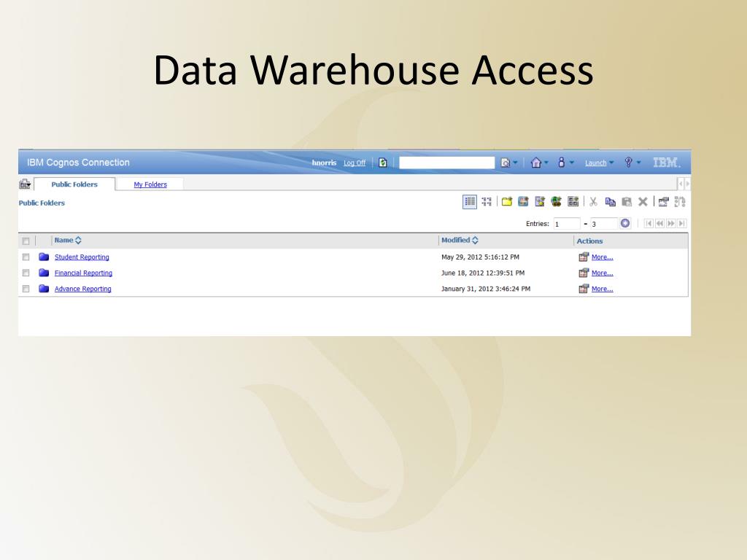Click the Paste clipboard icon
The width and height of the screenshot is (747, 560).
[627, 202]
